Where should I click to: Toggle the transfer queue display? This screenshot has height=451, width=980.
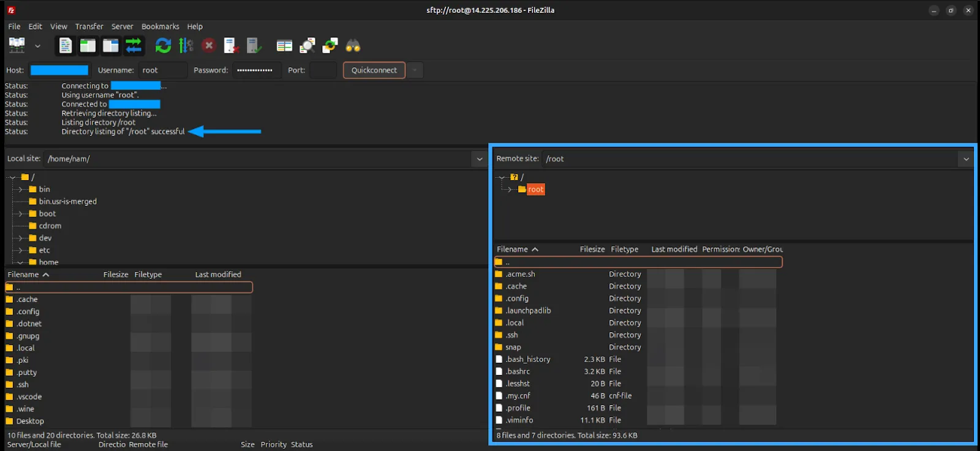[x=134, y=45]
